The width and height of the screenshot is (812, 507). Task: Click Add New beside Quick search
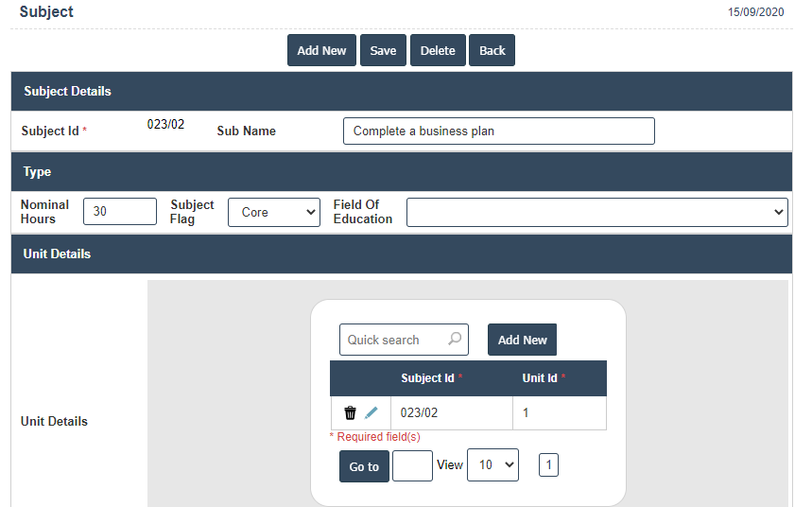tap(522, 340)
